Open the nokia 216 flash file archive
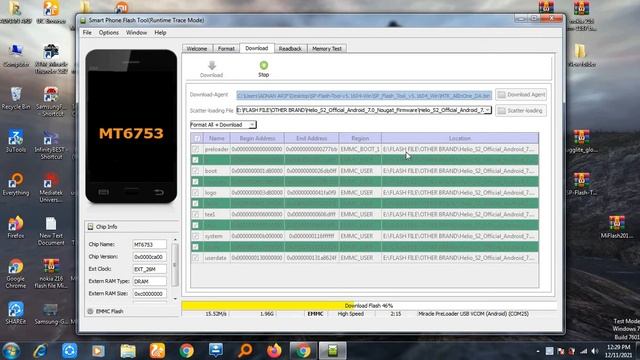 click(51, 273)
